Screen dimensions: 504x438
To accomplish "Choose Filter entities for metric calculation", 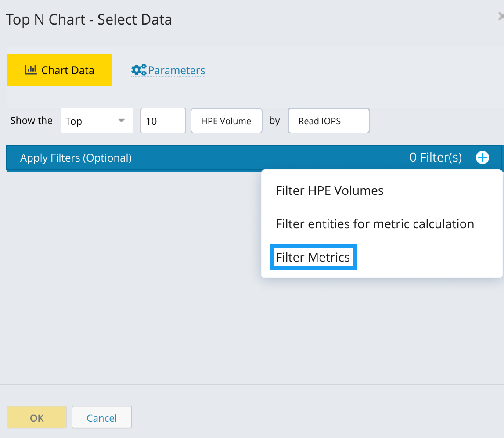I will click(375, 224).
